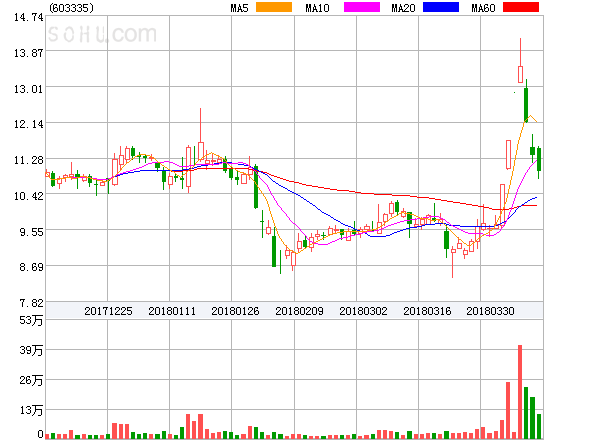Click the MA20 legend label
The height and width of the screenshot is (440, 600).
tap(403, 8)
